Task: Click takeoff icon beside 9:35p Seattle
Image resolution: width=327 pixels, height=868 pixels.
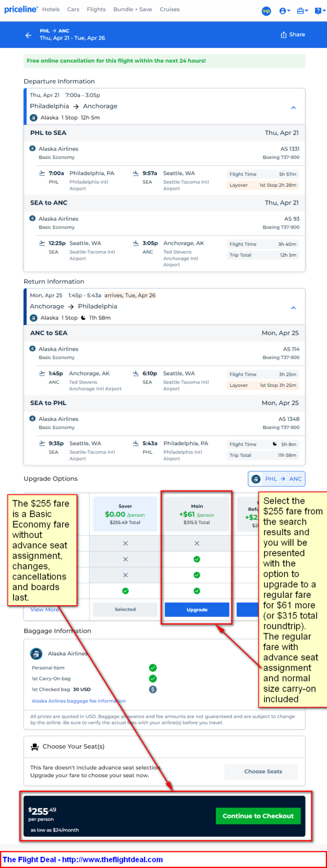Action: 42,443
